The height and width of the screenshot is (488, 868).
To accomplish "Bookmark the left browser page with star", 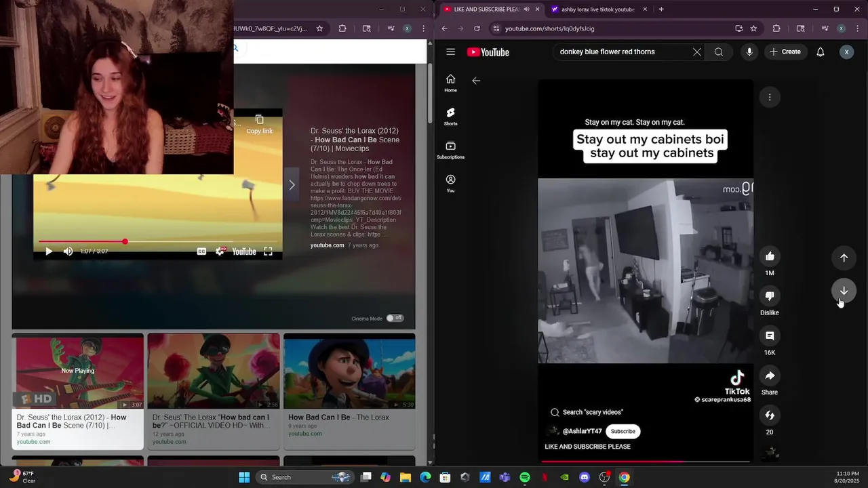I will click(319, 28).
